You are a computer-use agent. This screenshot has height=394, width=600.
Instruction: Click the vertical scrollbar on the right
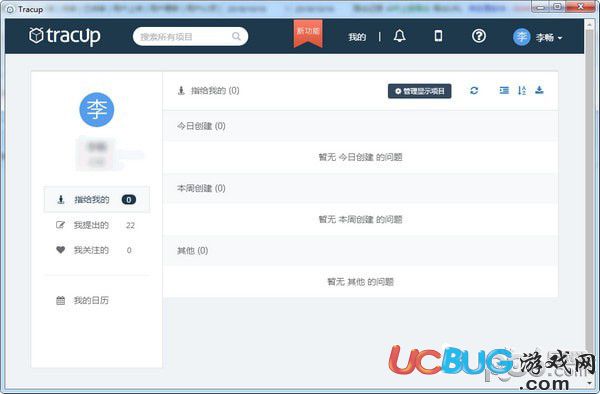[590, 203]
